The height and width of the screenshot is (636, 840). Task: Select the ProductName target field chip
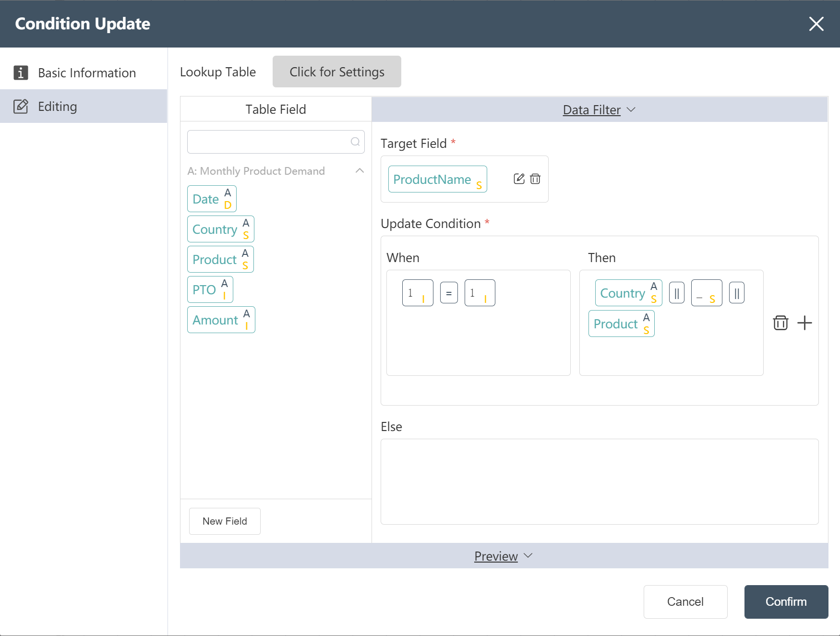point(437,179)
